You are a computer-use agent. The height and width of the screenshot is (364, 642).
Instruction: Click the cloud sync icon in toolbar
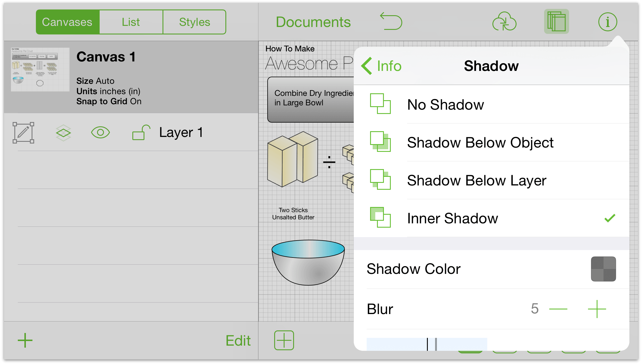coord(504,20)
